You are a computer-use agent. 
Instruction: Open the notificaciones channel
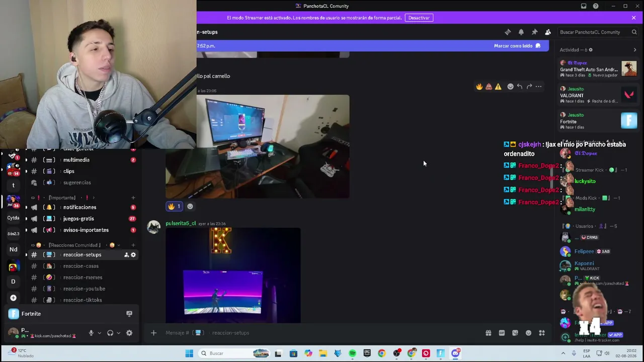click(x=79, y=207)
